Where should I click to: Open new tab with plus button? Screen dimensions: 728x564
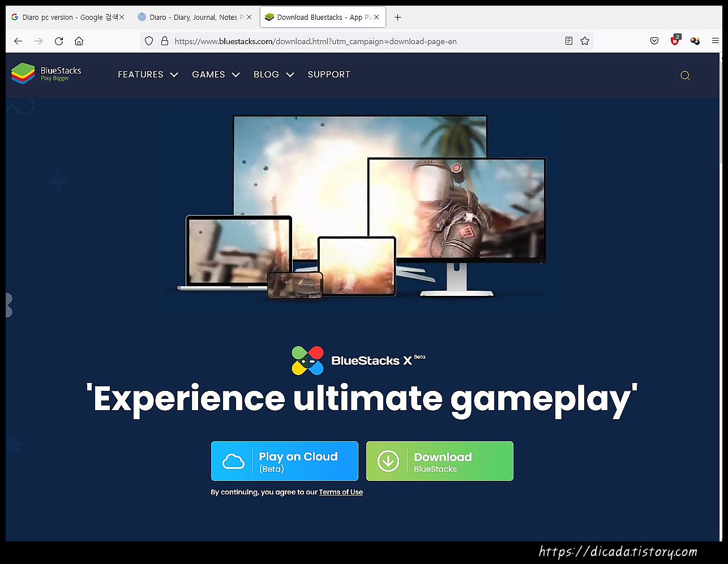point(398,17)
